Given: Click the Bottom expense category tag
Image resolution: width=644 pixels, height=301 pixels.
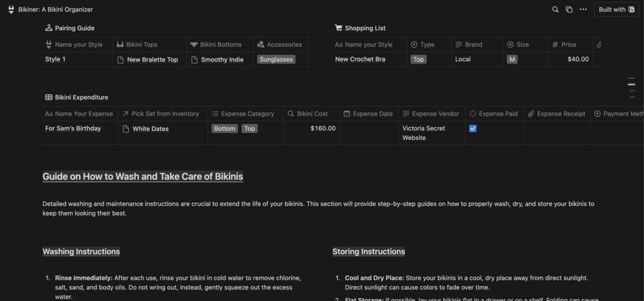Looking at the screenshot, I should coord(225,129).
